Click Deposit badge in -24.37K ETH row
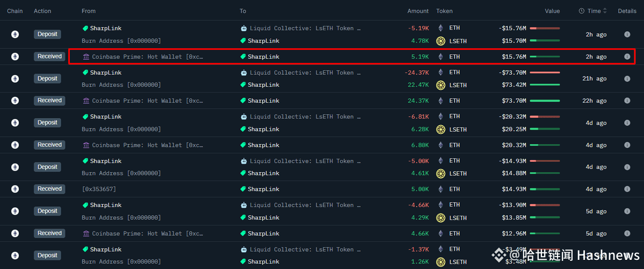This screenshot has width=644, height=269. coord(47,79)
